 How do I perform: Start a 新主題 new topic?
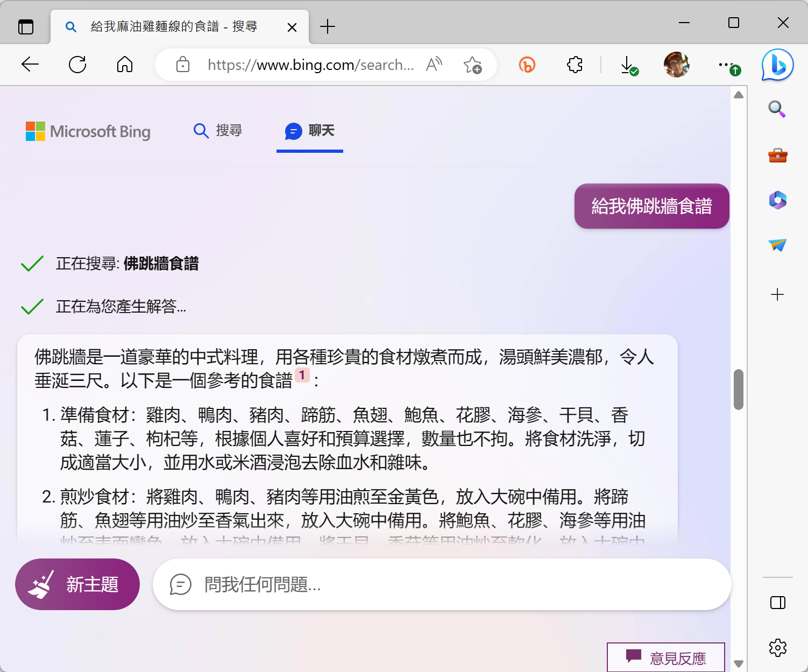pyautogui.click(x=77, y=584)
